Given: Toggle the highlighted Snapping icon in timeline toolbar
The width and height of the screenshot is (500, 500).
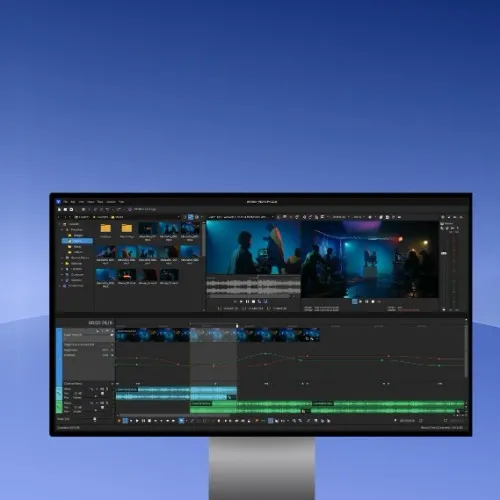Looking at the screenshot, I should [x=271, y=421].
